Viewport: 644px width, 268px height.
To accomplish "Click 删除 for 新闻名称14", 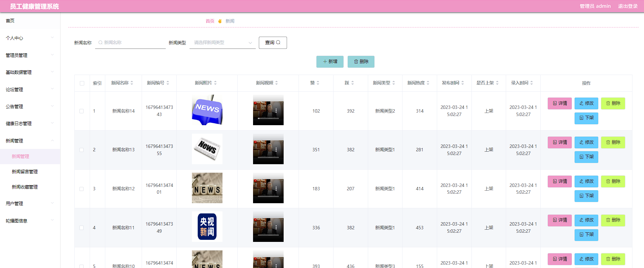I will (x=613, y=103).
